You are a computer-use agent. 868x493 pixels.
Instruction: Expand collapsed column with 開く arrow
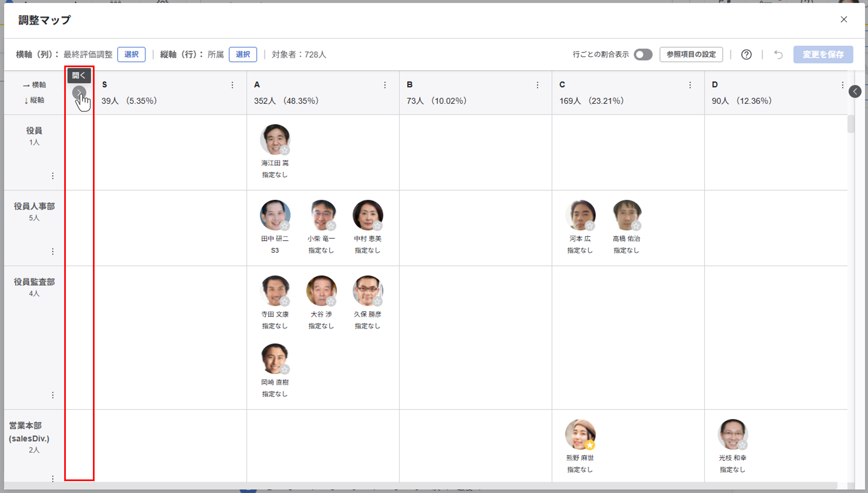click(79, 92)
